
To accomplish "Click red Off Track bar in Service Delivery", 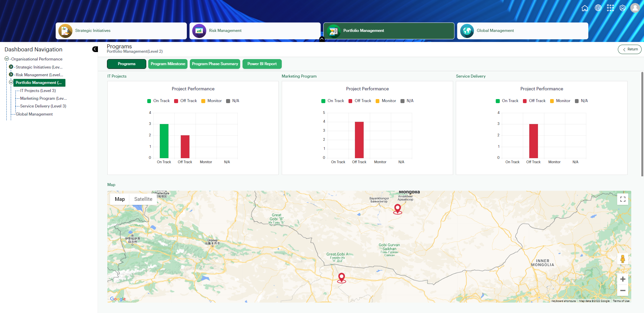I will click(x=534, y=141).
